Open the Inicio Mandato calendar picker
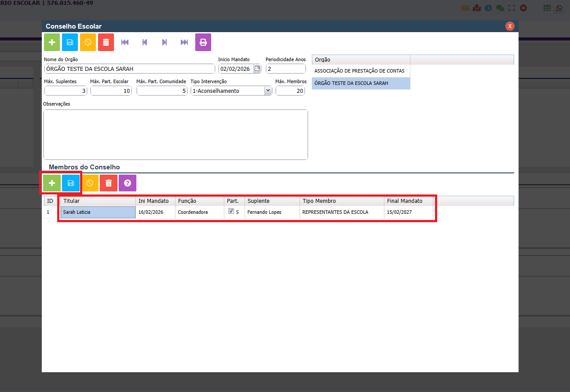The image size is (570, 392). pos(257,69)
